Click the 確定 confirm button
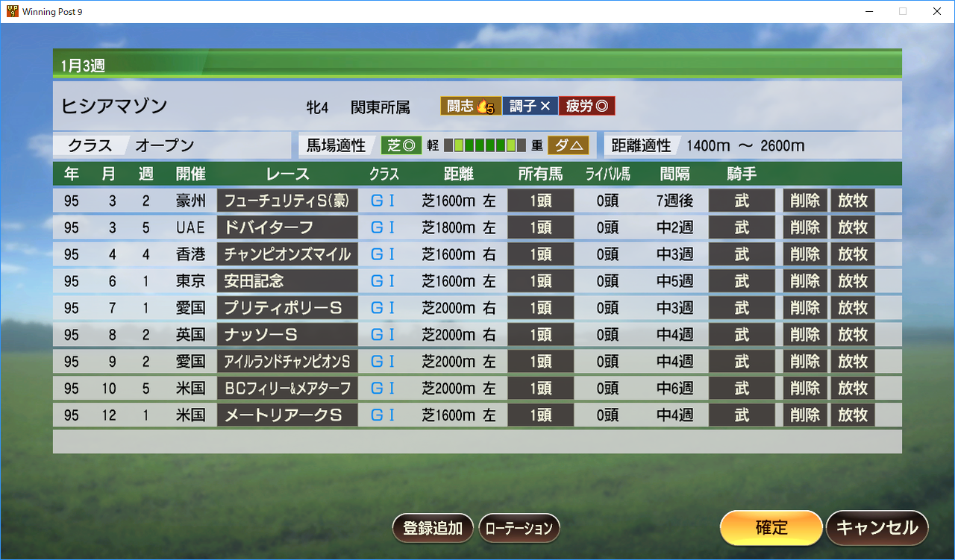This screenshot has height=560, width=955. [771, 528]
